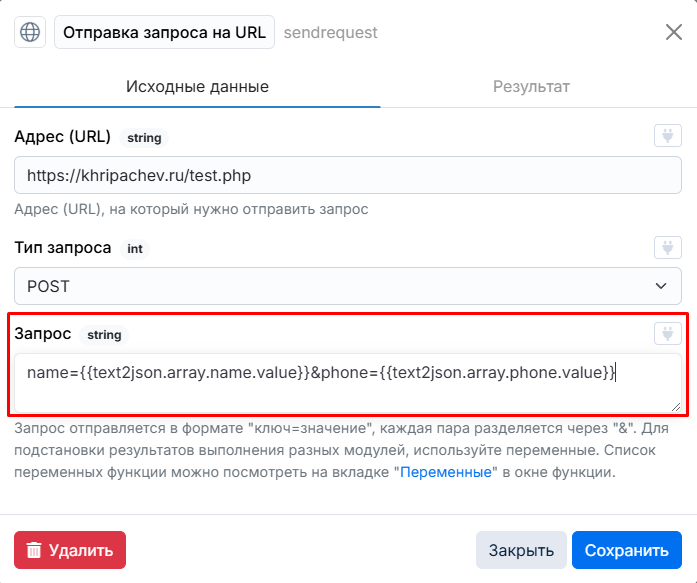Click the string badge beside Адрес (URL)
Viewport: 697px width, 583px height.
tap(144, 138)
